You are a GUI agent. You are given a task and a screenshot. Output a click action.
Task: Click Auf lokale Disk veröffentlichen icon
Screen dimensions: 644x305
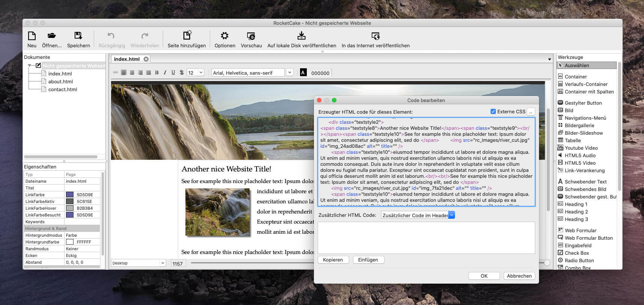pos(302,36)
